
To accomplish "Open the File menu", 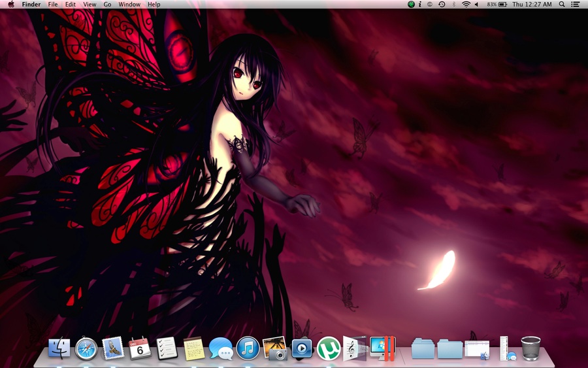I will [x=53, y=5].
